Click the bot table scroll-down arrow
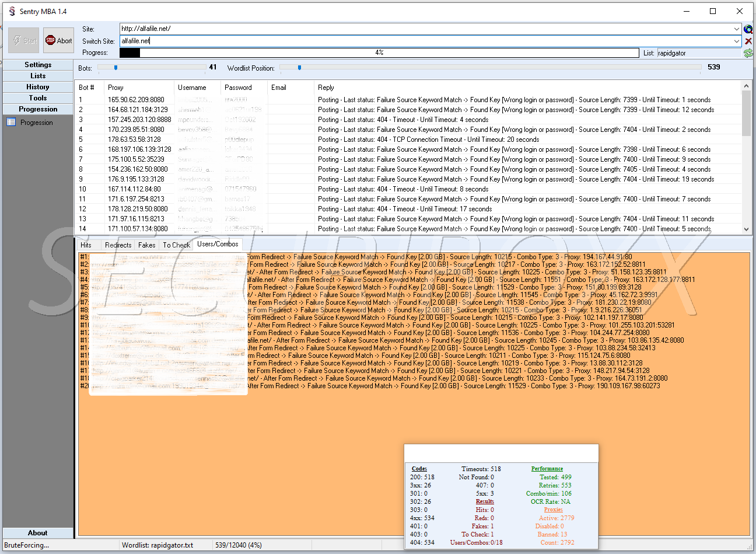 tap(746, 229)
